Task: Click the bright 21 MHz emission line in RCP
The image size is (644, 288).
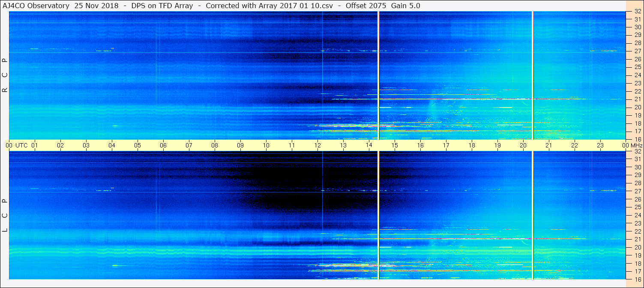Action: [x=454, y=99]
